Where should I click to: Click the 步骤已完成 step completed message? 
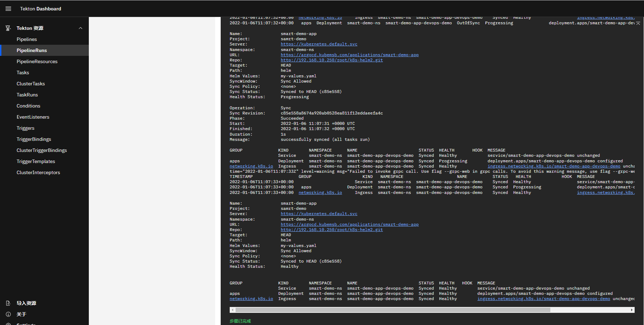click(x=240, y=321)
